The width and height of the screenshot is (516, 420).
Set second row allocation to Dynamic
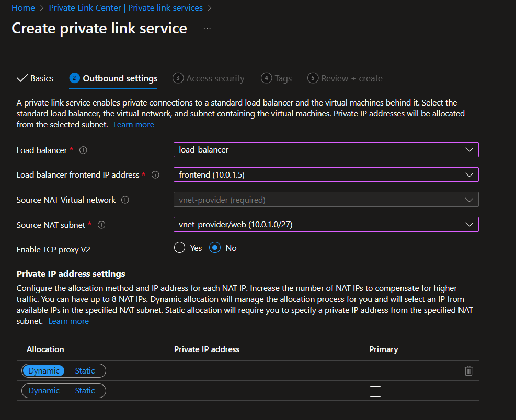[x=43, y=390]
